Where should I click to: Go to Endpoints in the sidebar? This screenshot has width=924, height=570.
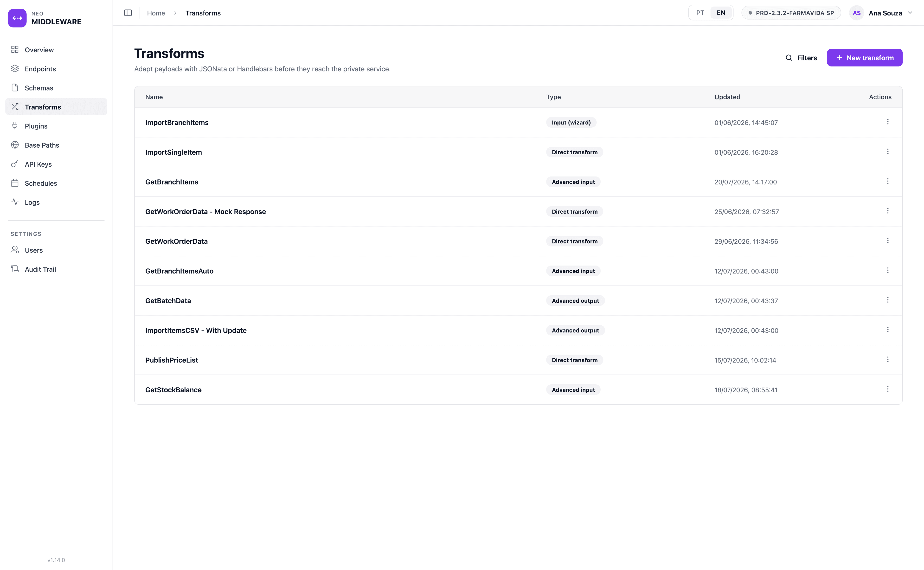[x=56, y=69]
